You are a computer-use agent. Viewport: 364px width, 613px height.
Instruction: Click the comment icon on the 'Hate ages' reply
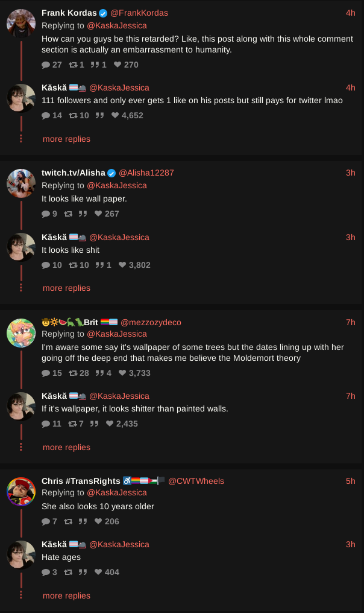click(46, 573)
